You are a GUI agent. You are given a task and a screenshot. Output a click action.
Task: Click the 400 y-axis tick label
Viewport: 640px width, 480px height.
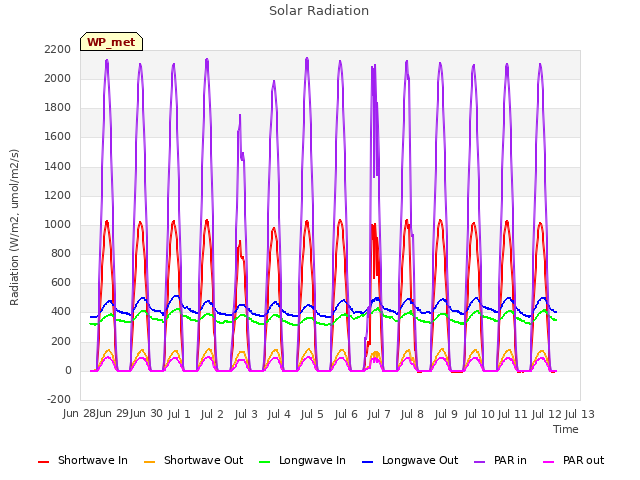[x=61, y=312]
